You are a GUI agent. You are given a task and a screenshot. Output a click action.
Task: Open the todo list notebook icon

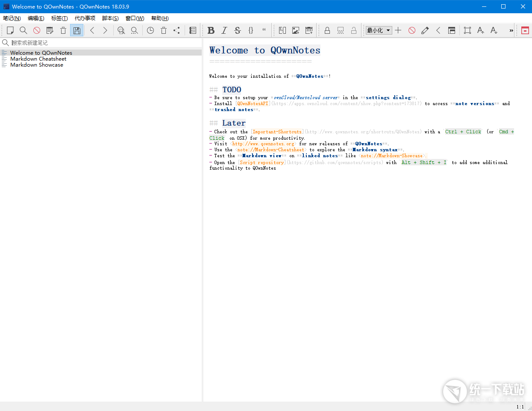pyautogui.click(x=193, y=30)
